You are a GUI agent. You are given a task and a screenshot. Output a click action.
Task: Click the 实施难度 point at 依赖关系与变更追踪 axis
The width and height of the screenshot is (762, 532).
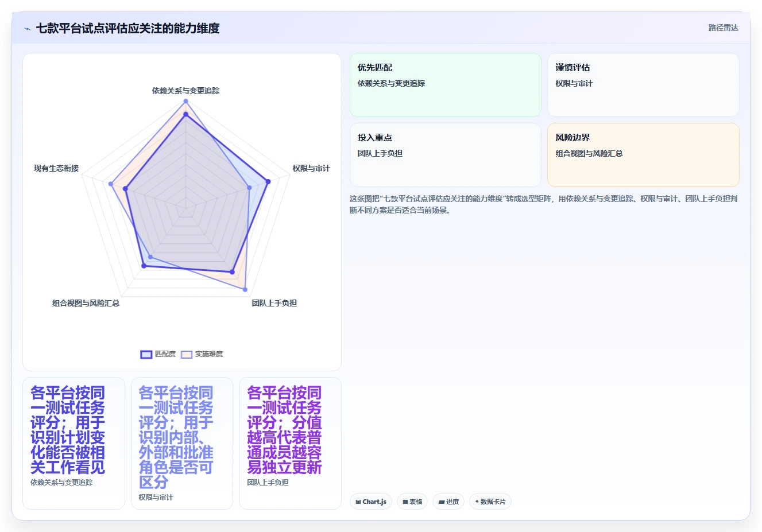click(185, 101)
